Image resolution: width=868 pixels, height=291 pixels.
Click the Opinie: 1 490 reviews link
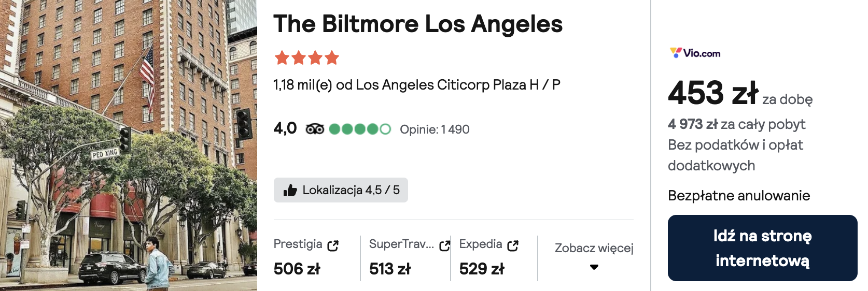point(435,129)
